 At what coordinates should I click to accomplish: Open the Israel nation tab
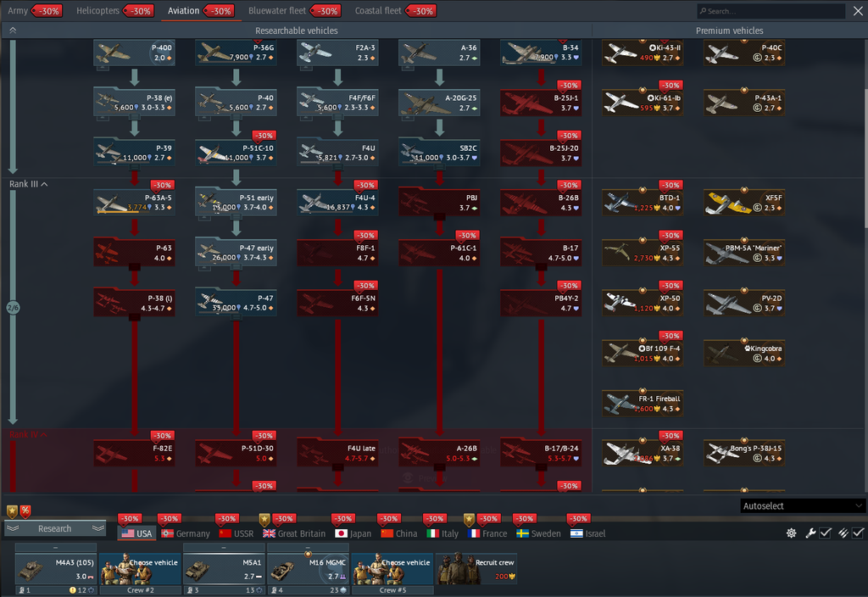pyautogui.click(x=588, y=533)
